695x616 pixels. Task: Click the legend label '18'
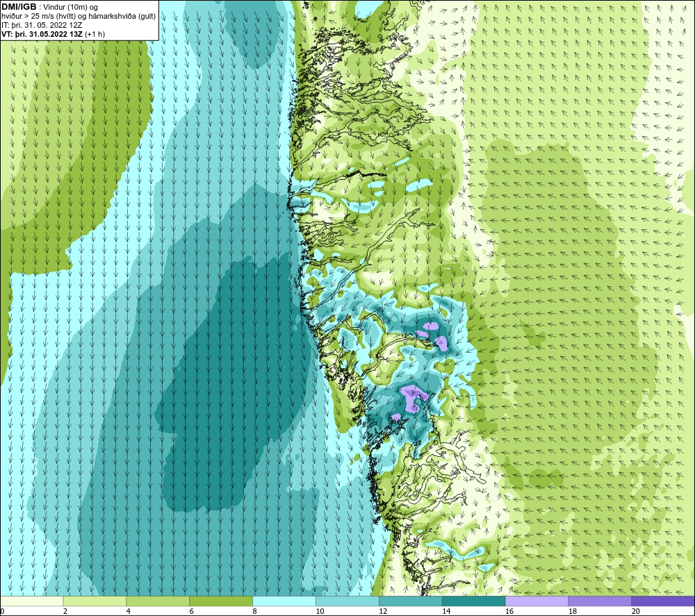coord(573,611)
